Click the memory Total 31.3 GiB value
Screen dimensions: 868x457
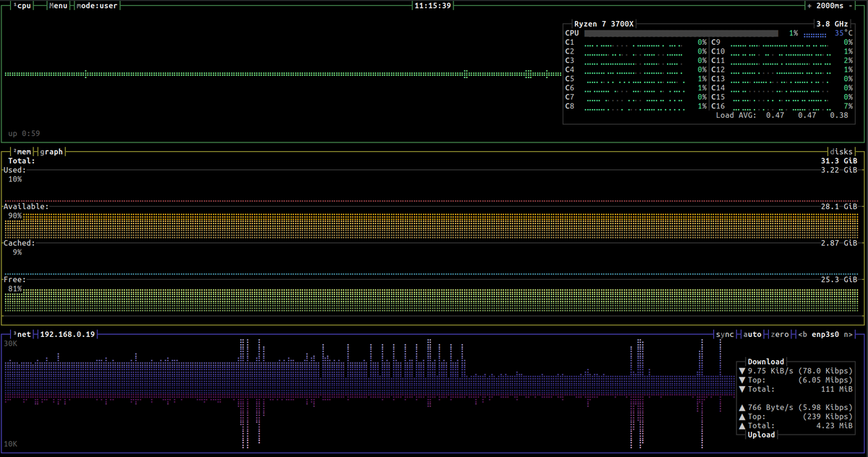[838, 161]
